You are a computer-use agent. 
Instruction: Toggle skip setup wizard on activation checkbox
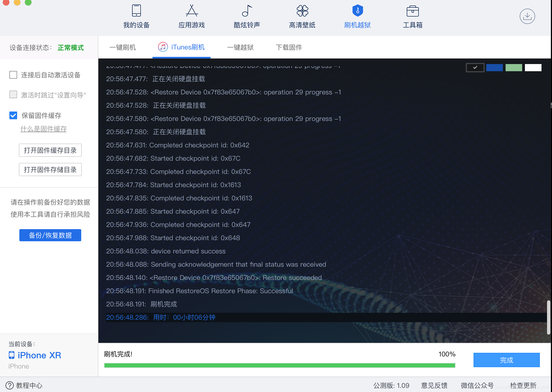point(13,95)
